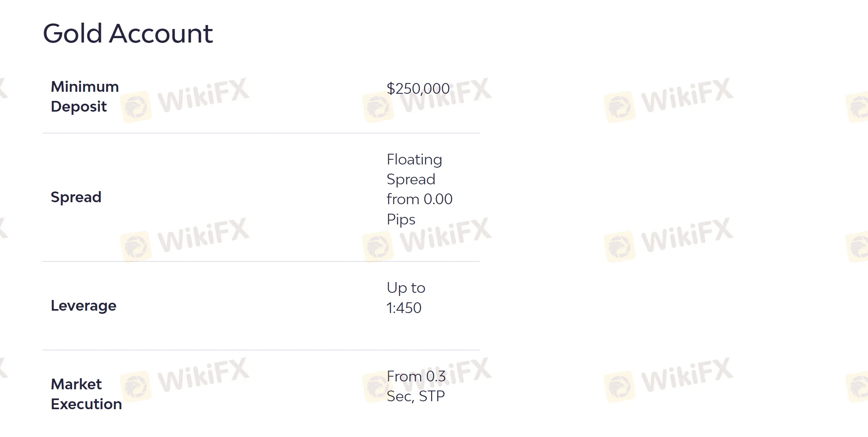Click WikiFX logo icon left of From 0.3 text
This screenshot has height=437, width=868.
[x=376, y=387]
